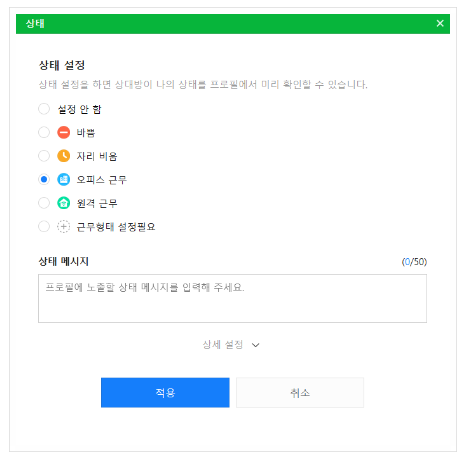Choose the 원격 근무 radio option

pyautogui.click(x=44, y=203)
